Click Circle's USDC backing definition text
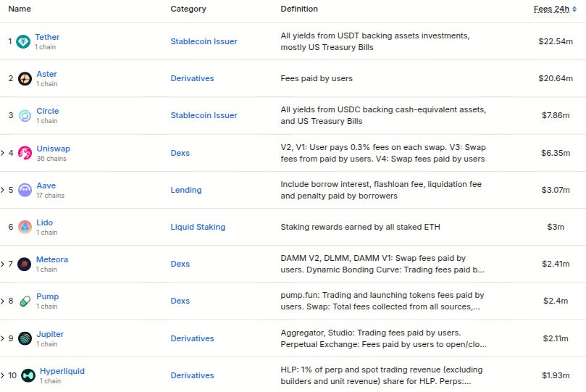The height and width of the screenshot is (392, 586). (x=383, y=115)
